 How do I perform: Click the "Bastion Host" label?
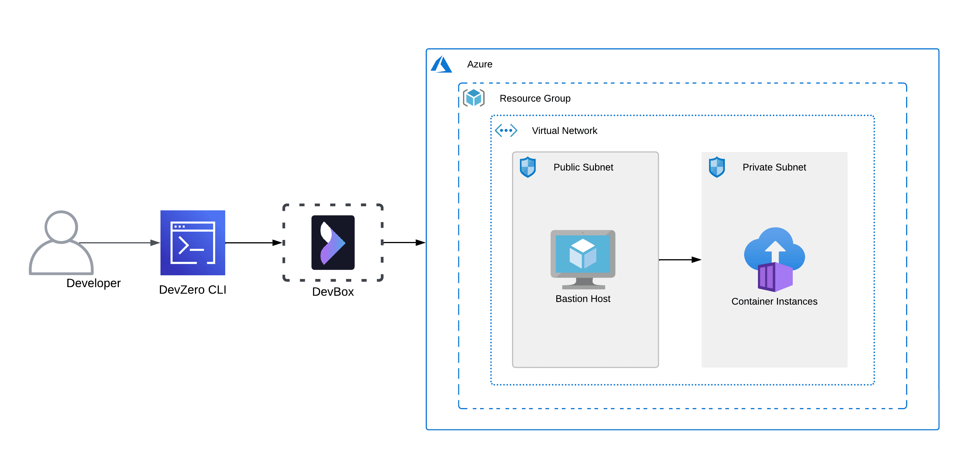click(583, 299)
